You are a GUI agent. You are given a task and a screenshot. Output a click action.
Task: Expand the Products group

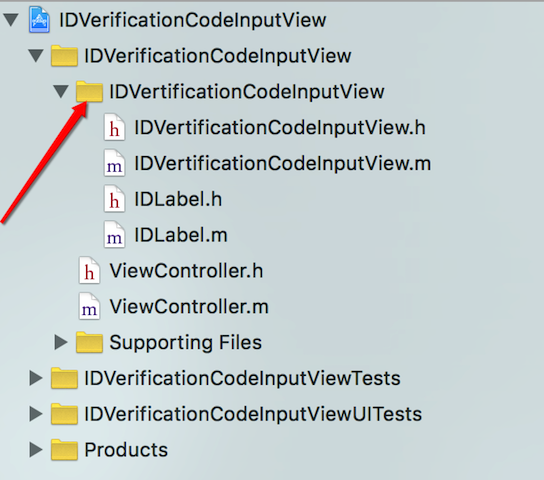36,450
